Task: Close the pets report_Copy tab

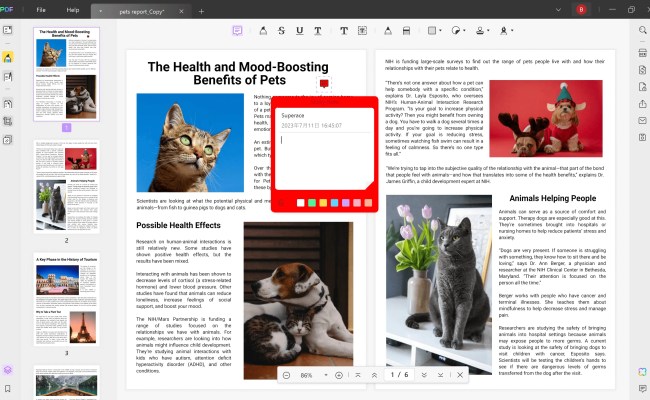Action: 181,12
